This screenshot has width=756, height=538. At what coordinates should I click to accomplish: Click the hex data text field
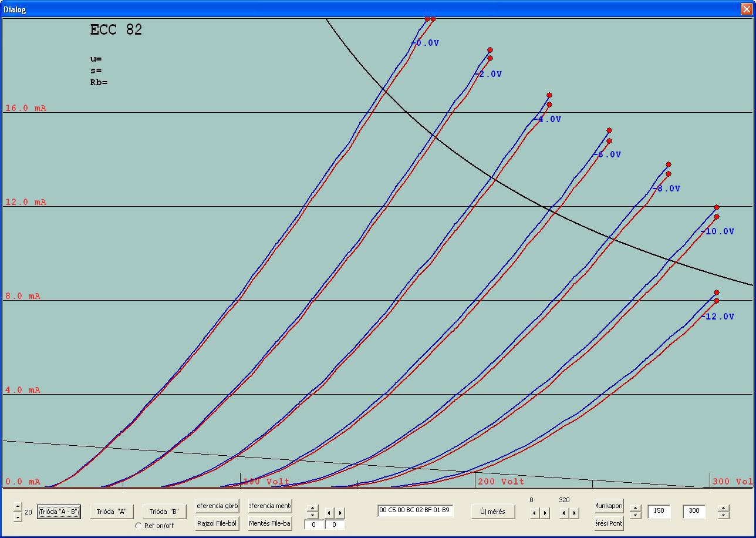(415, 510)
